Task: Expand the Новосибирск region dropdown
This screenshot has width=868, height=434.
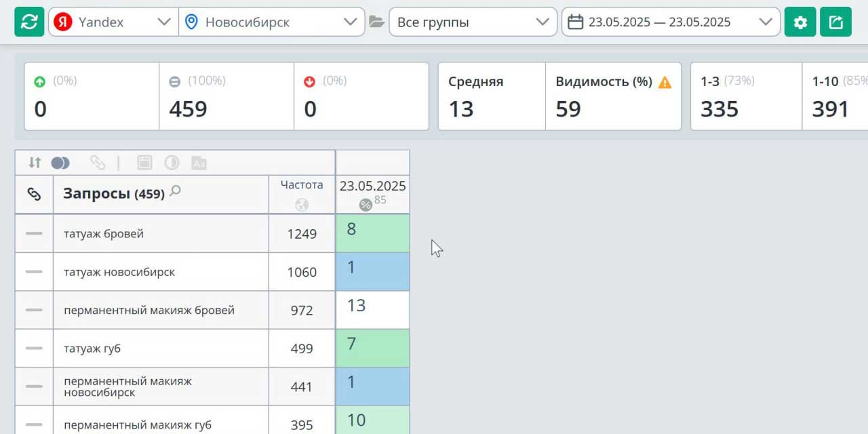Action: click(271, 22)
